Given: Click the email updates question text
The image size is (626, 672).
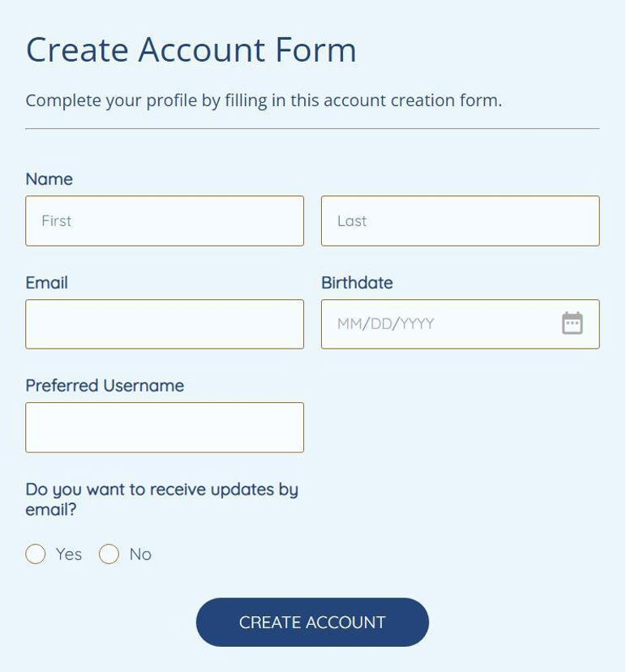Looking at the screenshot, I should click(x=162, y=498).
